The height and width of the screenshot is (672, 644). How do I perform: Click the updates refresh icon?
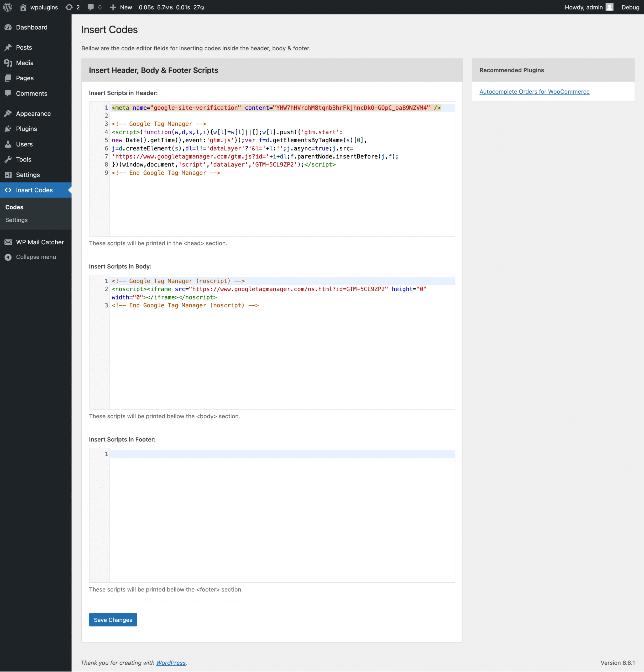(69, 7)
